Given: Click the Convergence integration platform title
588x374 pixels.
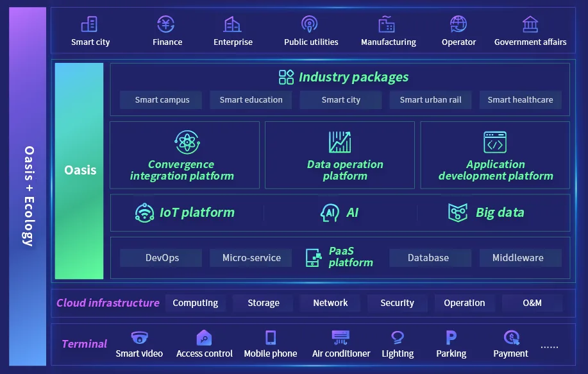Looking at the screenshot, I should click(x=182, y=170).
